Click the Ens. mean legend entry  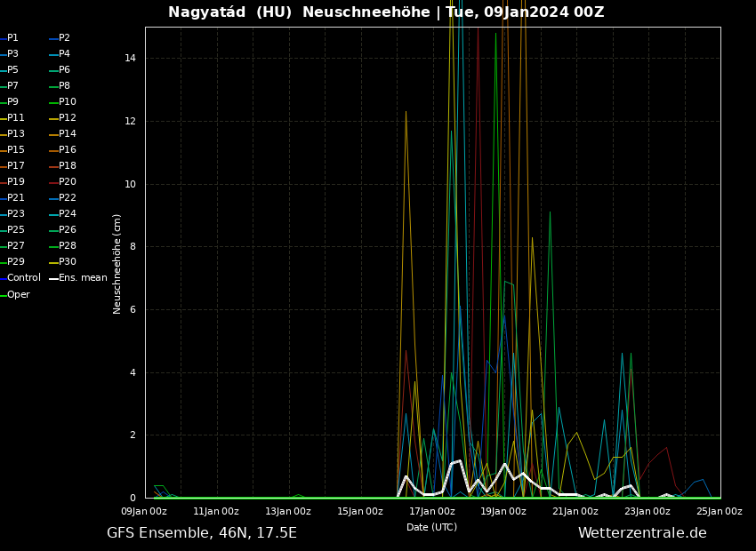coord(82,278)
